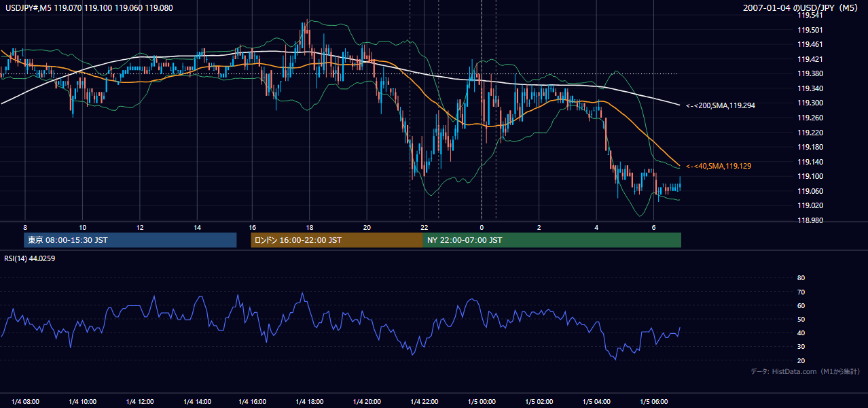Image resolution: width=868 pixels, height=408 pixels.
Task: Click RSI scale value 20
Action: tap(801, 360)
